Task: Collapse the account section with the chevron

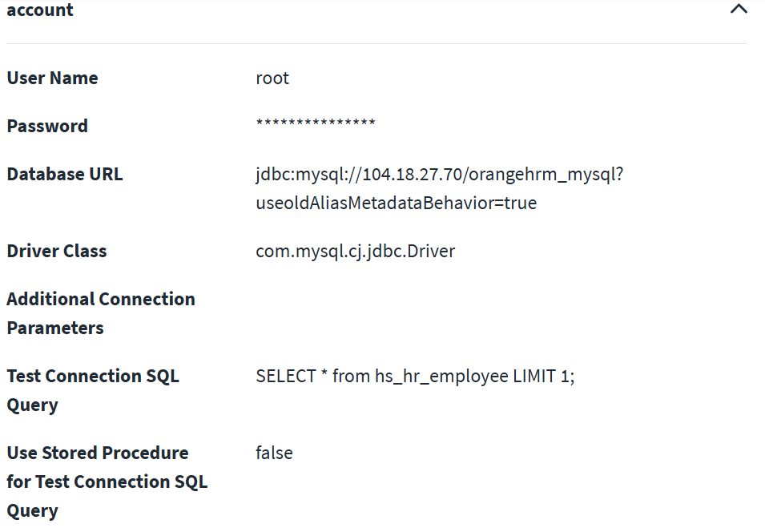Action: [x=739, y=10]
